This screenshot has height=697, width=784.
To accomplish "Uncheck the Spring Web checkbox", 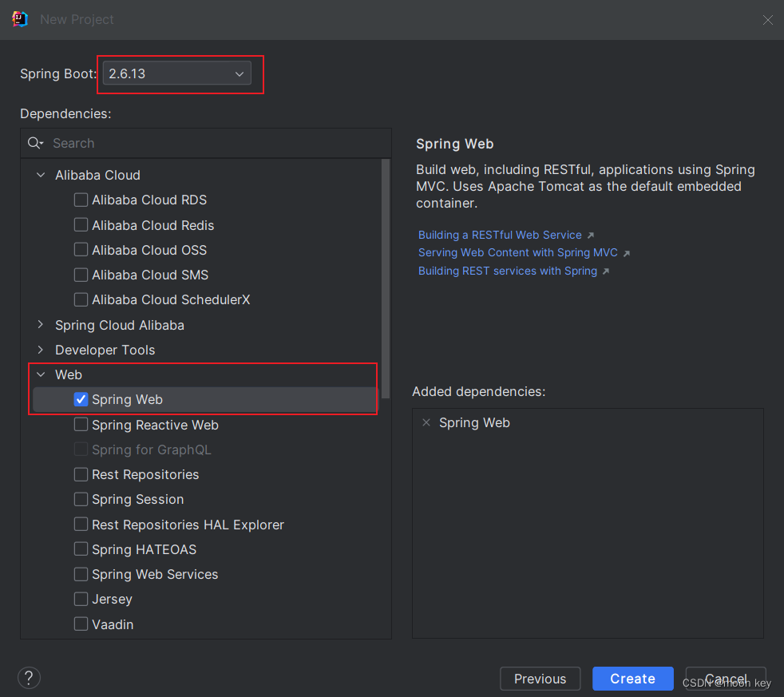I will (81, 399).
